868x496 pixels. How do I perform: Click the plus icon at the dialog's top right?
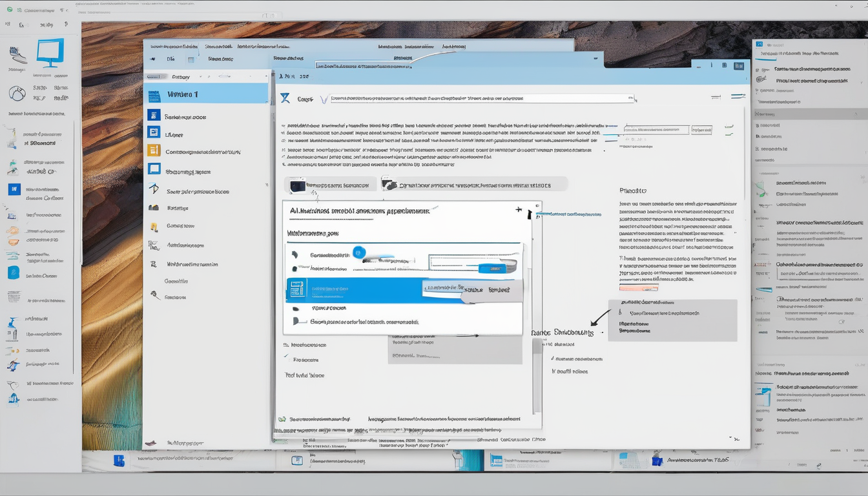[x=519, y=210]
